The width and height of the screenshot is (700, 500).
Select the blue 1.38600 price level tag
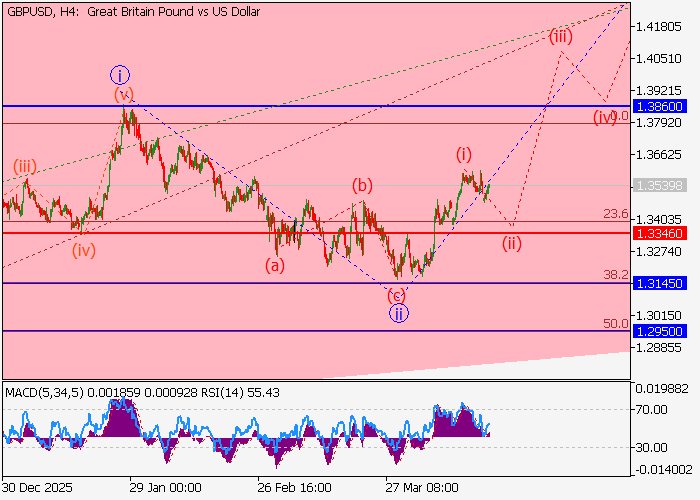(658, 106)
